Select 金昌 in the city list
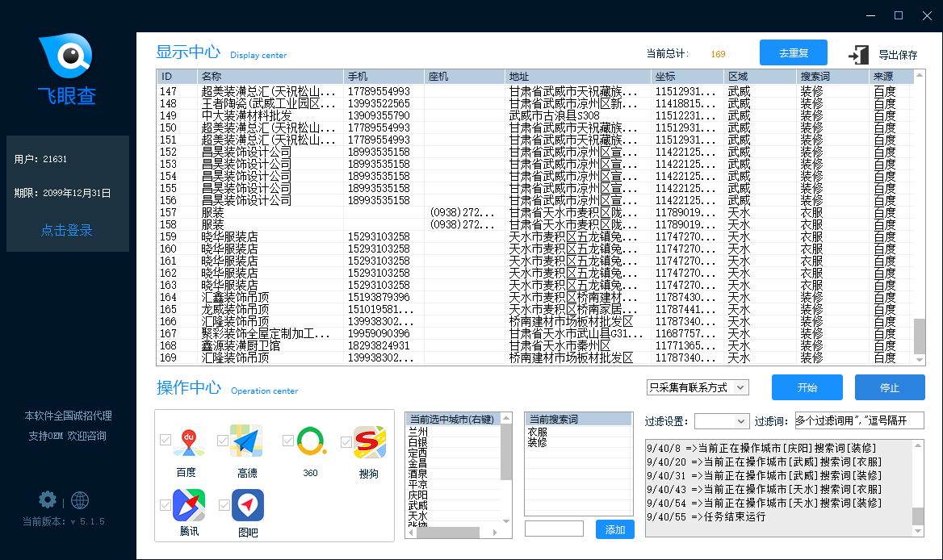 pos(418,463)
